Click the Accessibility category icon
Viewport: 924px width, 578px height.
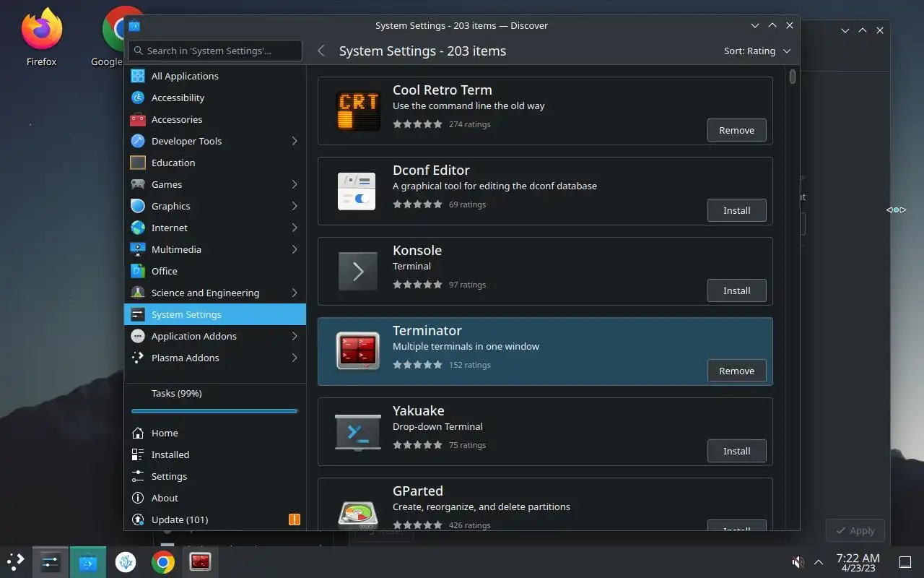click(x=138, y=98)
